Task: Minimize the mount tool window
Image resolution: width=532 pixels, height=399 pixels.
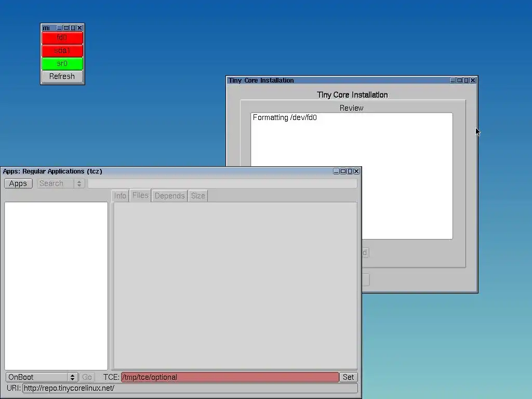Action: click(59, 28)
